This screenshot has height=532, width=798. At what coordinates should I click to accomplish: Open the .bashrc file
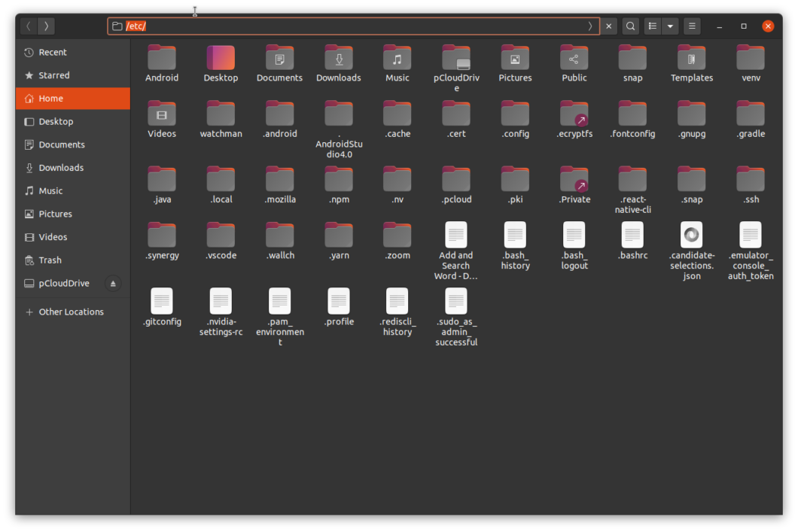632,236
